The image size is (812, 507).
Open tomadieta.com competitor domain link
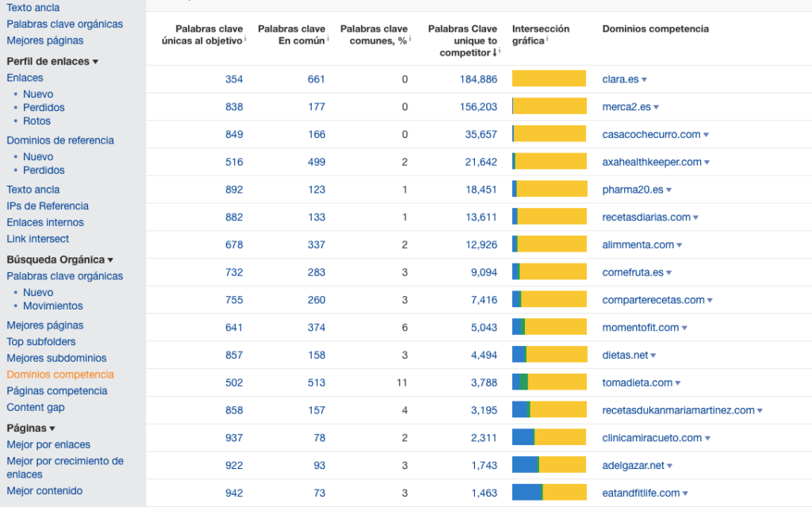[x=637, y=382]
